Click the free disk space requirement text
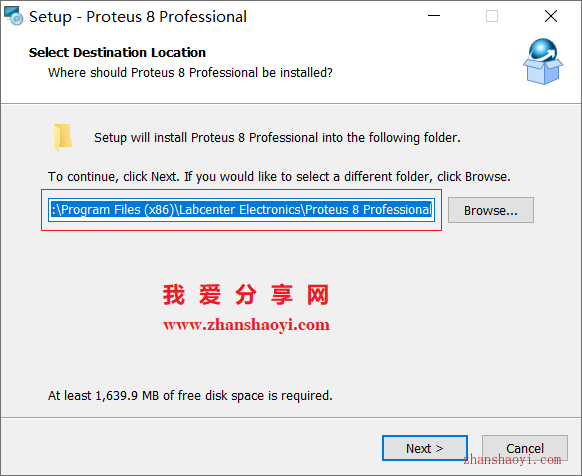 click(x=190, y=396)
